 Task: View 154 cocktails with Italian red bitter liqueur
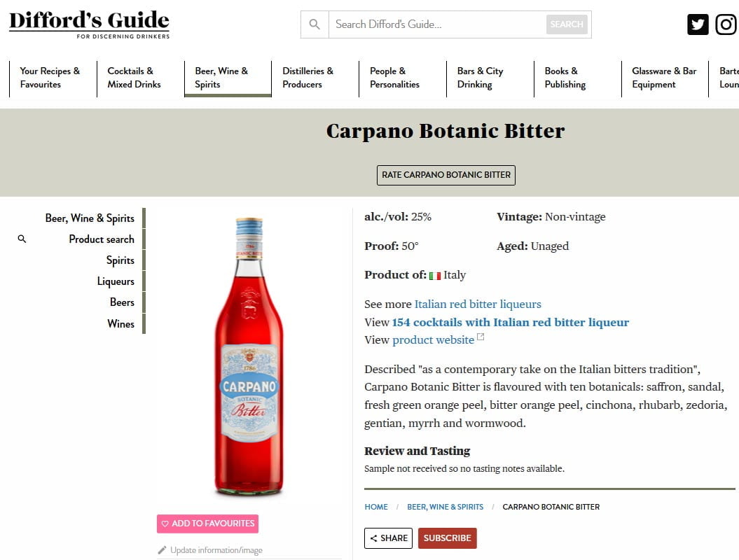point(511,322)
